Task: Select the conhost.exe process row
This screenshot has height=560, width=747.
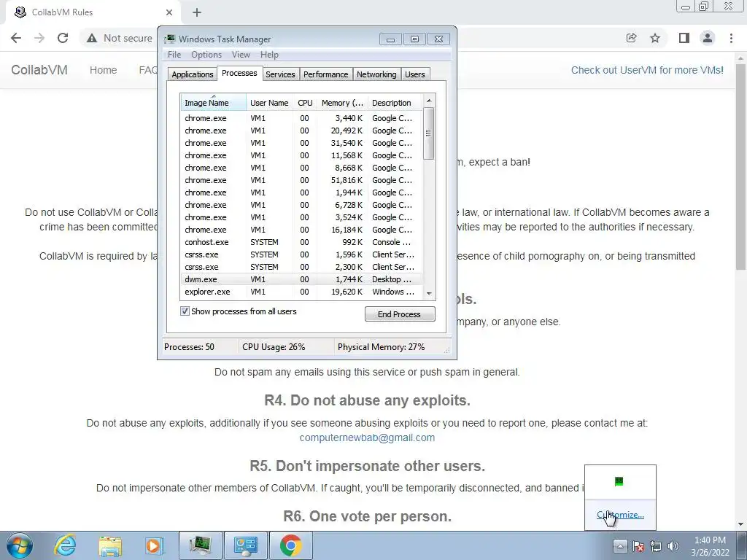Action: [301, 242]
